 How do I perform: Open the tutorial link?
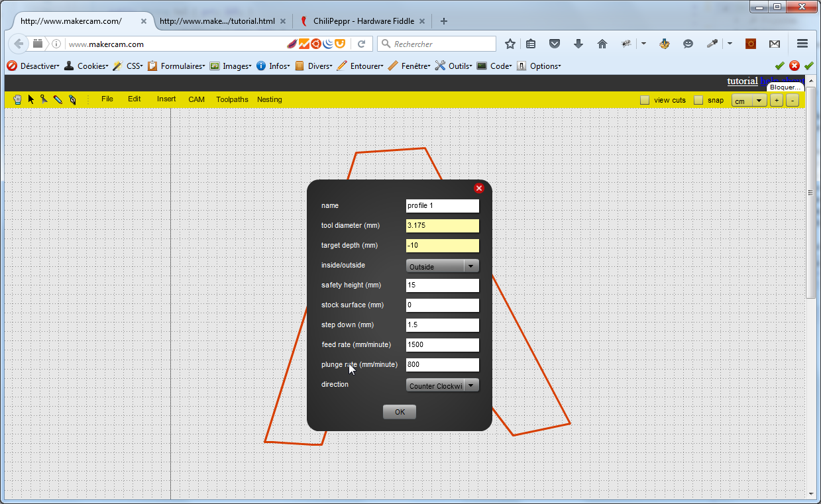pos(742,81)
